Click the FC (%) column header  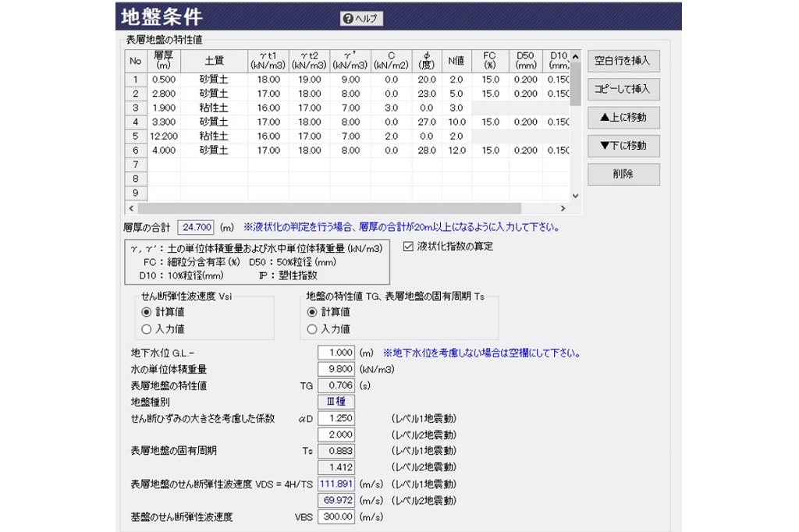coord(490,61)
